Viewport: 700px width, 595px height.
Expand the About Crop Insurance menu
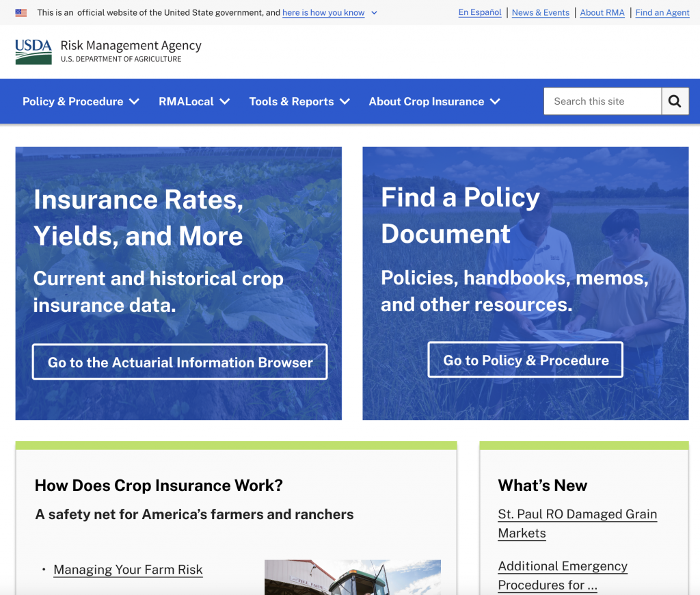(x=434, y=101)
